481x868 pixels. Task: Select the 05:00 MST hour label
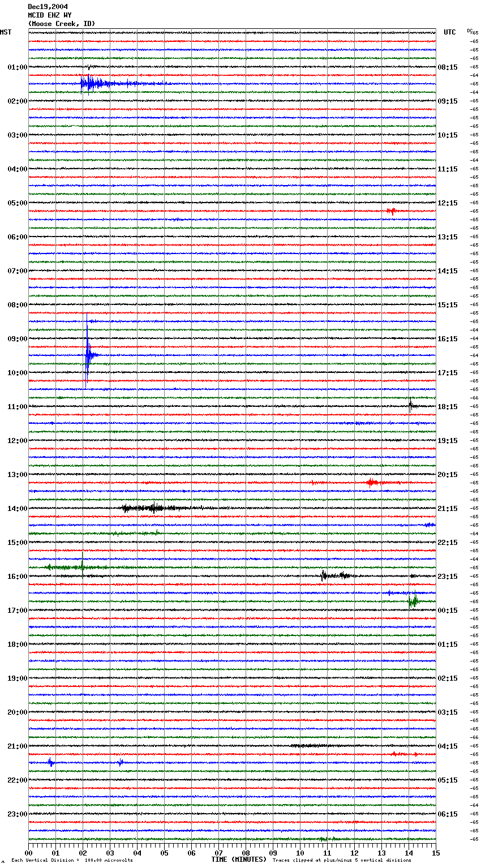pos(17,203)
